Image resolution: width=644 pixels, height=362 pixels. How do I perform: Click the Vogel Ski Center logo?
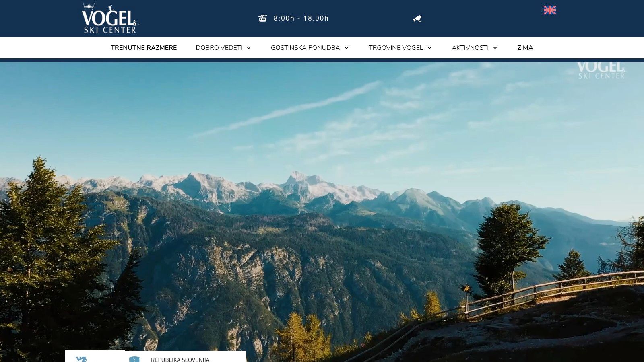click(110, 18)
